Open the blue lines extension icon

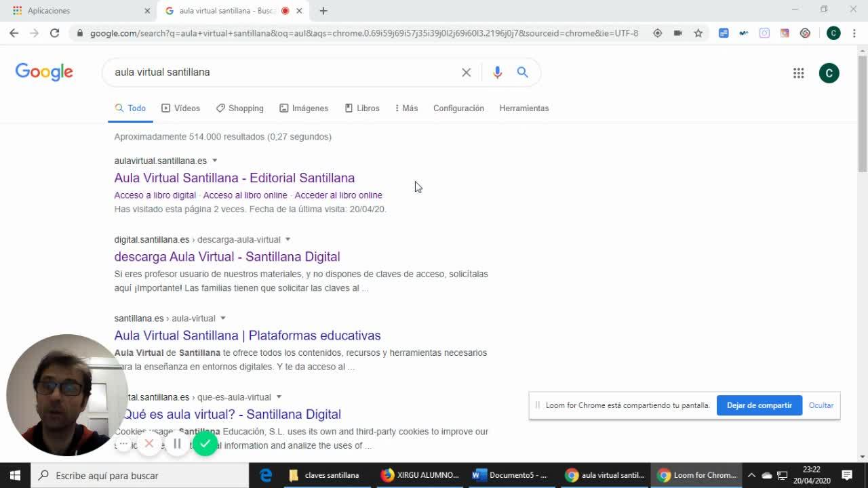724,33
